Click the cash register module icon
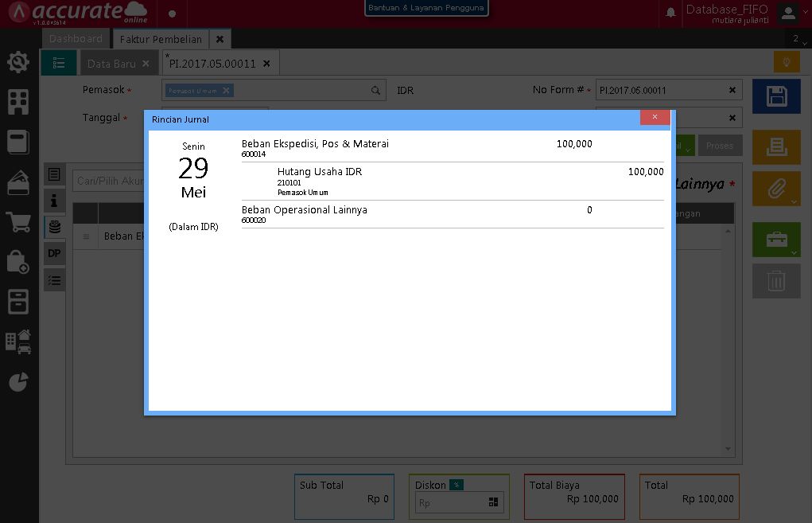 [x=17, y=302]
